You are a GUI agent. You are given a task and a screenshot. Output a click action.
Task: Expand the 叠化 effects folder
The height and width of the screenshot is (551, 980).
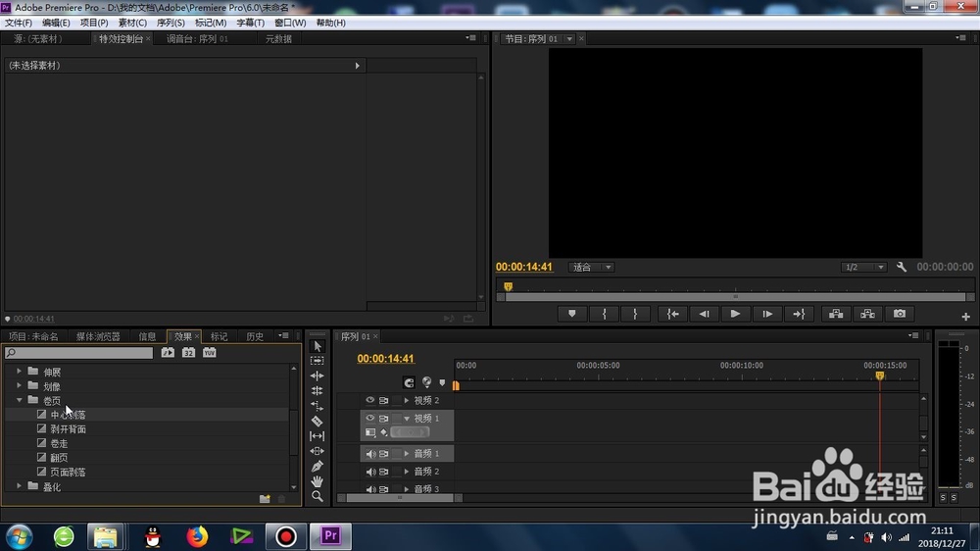(x=19, y=486)
